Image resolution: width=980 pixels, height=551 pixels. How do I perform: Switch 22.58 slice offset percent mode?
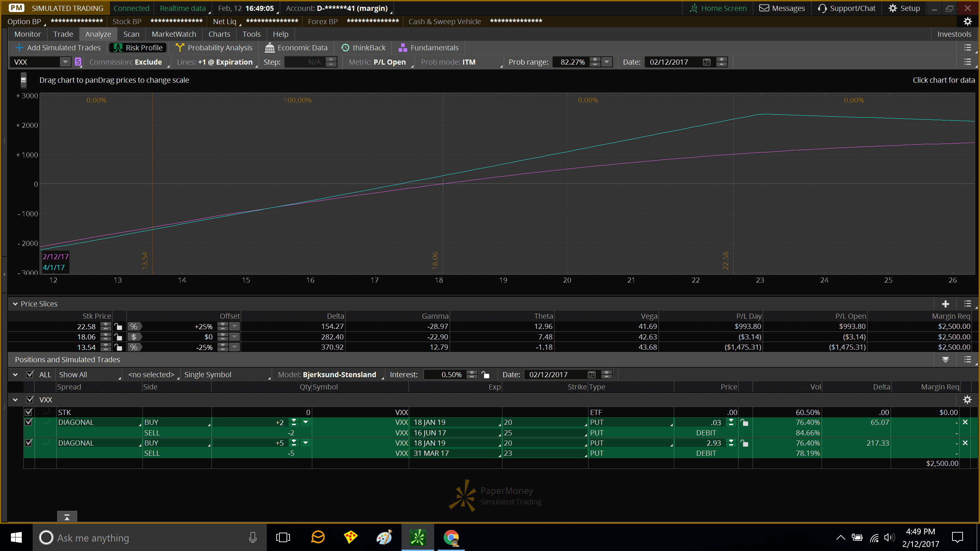click(x=134, y=326)
